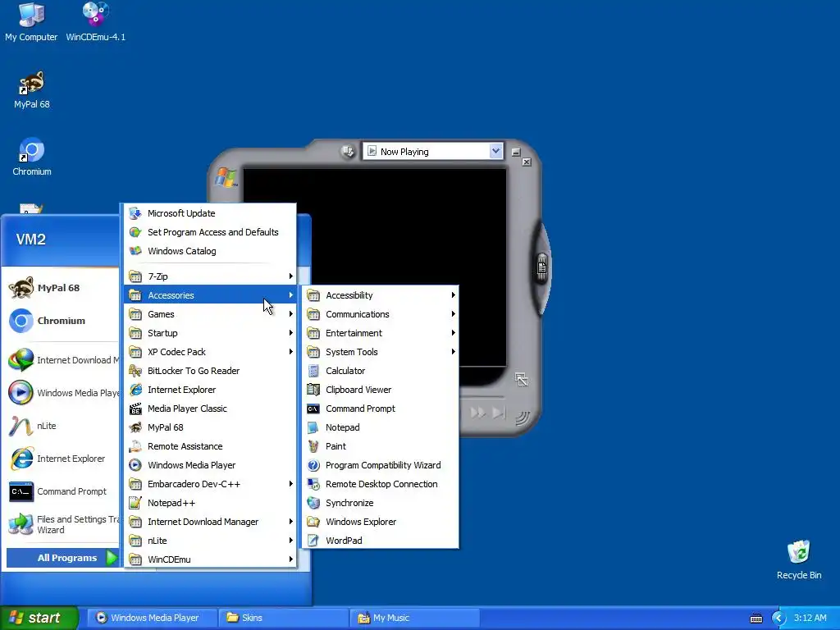This screenshot has height=630, width=840.
Task: Start Remote Desktop Connection
Action: [381, 484]
